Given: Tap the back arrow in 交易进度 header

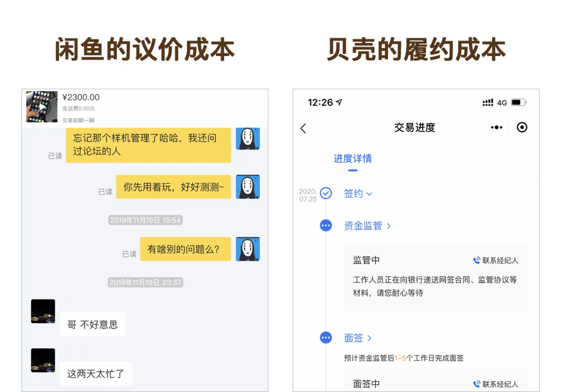Looking at the screenshot, I should 303,128.
